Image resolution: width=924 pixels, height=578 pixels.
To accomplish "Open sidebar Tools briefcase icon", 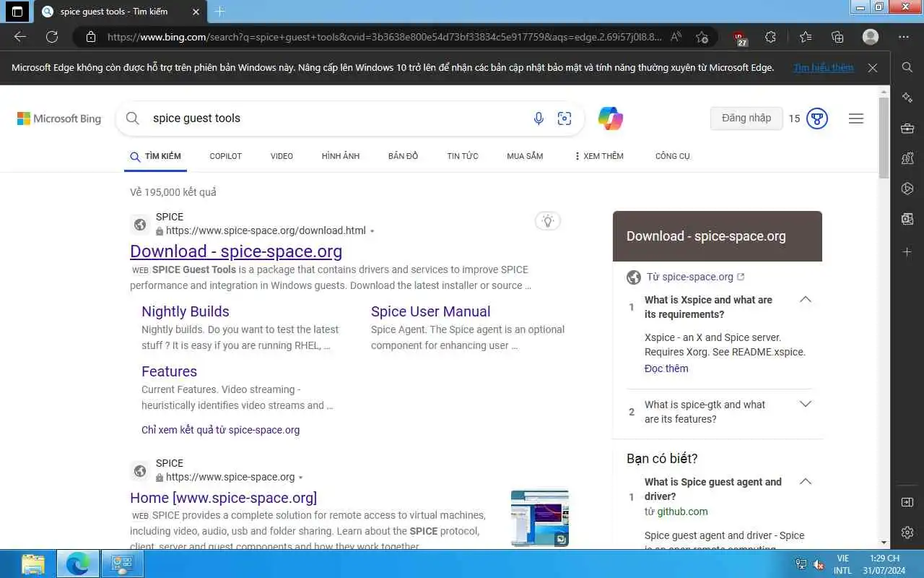I will [x=907, y=129].
